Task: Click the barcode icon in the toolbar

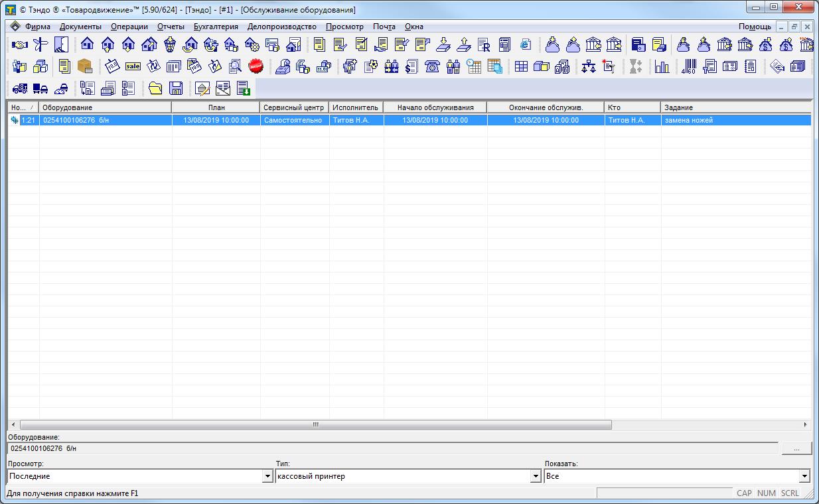Action: [689, 66]
